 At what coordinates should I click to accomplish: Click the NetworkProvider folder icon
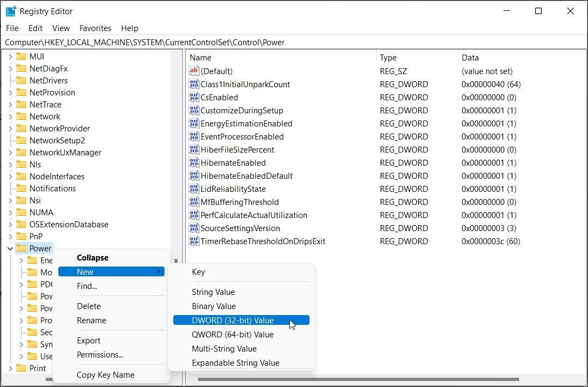point(21,129)
